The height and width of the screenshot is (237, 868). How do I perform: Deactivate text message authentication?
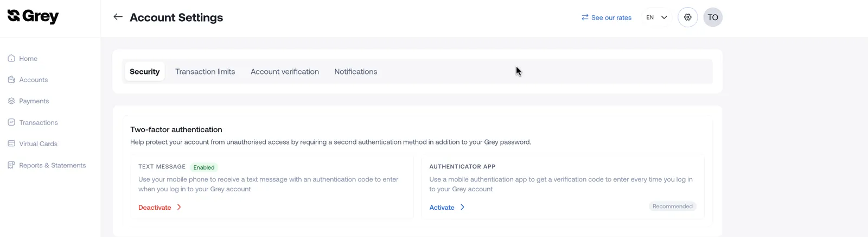coord(155,208)
